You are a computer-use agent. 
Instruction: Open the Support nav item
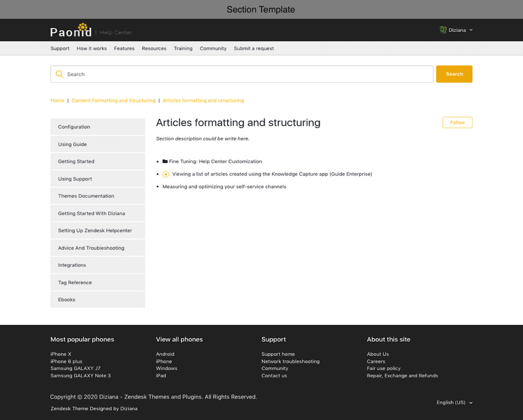click(x=60, y=48)
